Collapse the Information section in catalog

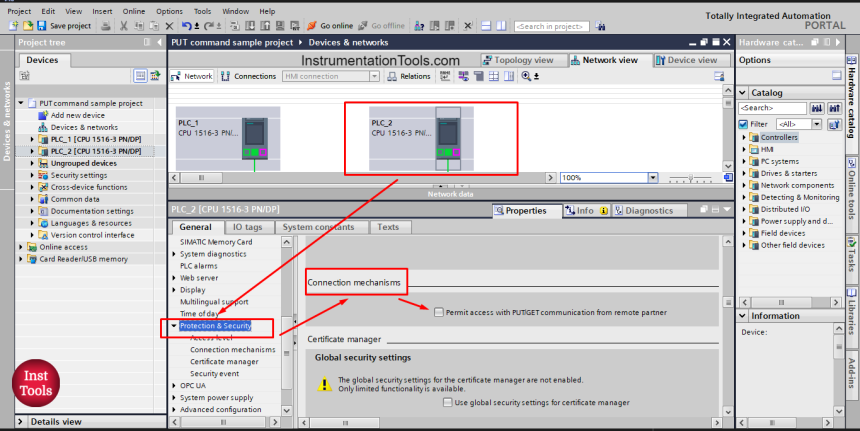click(743, 316)
